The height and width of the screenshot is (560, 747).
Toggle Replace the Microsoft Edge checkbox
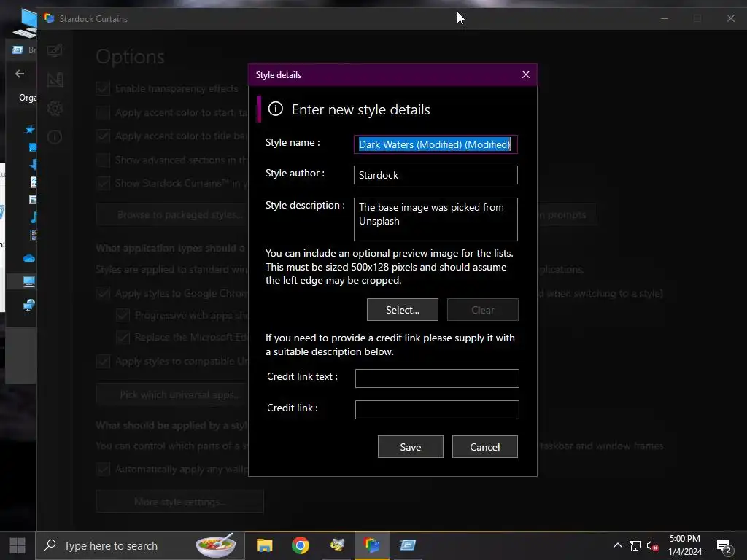tap(123, 337)
